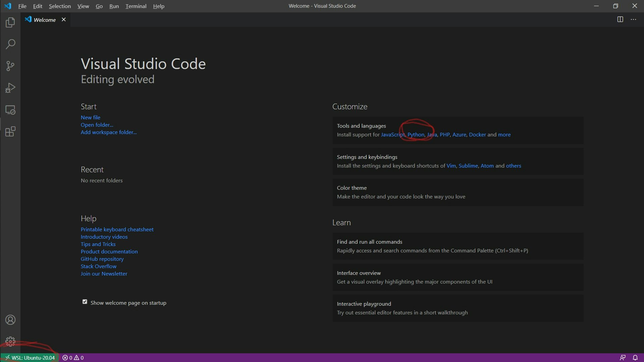Uncheck Show welcome page on startup
Image resolution: width=644 pixels, height=362 pixels.
(85, 302)
